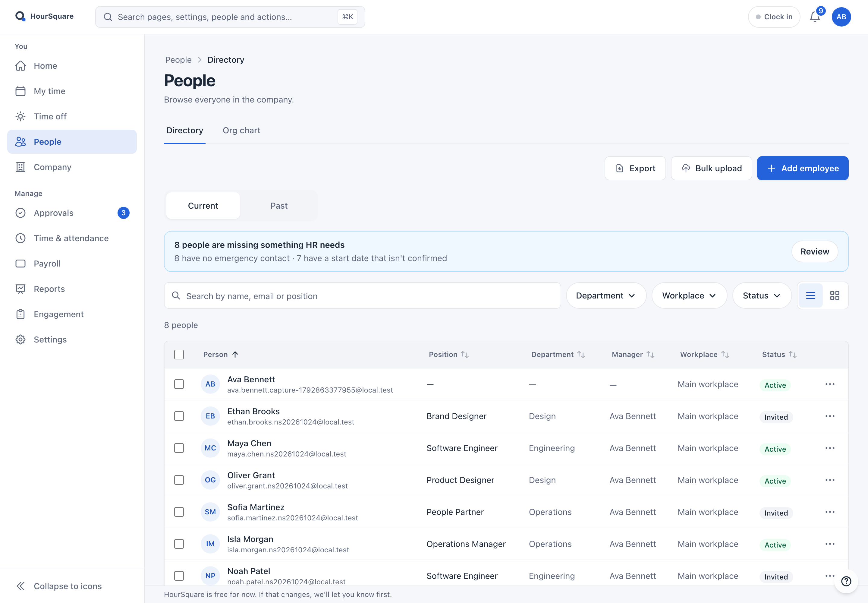Check the Ava Bennett row checkbox
The height and width of the screenshot is (603, 868).
tap(179, 384)
